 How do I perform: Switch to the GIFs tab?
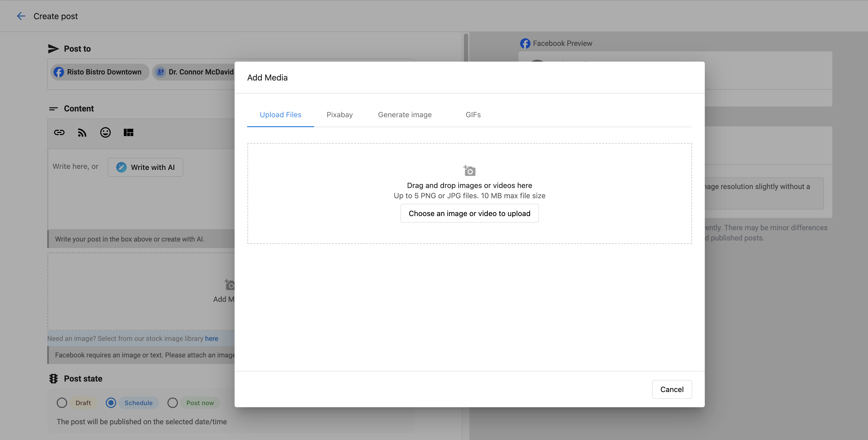pos(473,115)
